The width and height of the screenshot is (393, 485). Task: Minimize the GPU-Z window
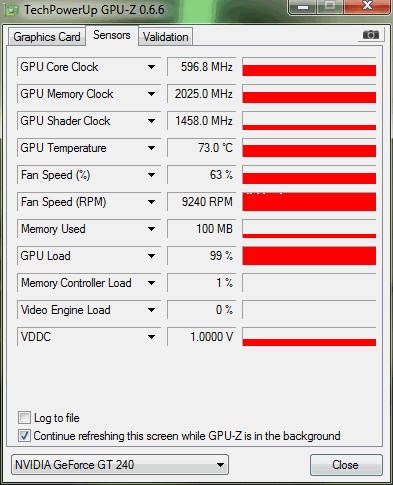[x=303, y=7]
